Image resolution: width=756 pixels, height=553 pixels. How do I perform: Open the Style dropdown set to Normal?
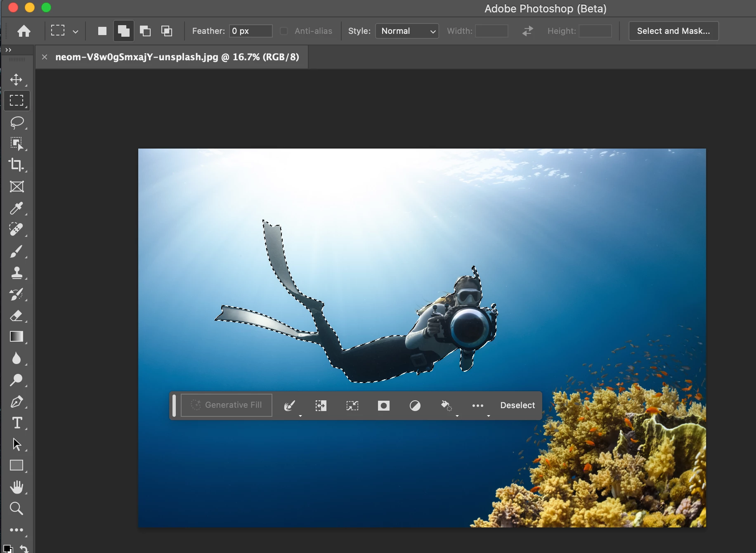click(x=407, y=31)
